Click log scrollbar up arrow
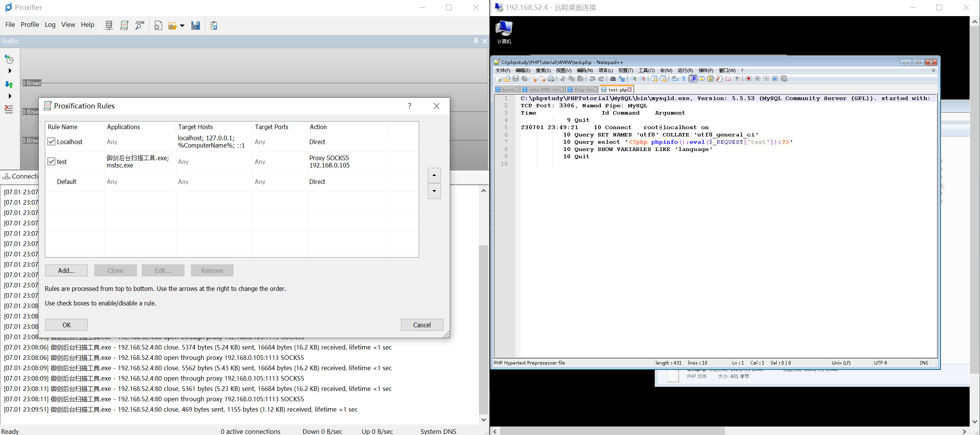 [483, 190]
